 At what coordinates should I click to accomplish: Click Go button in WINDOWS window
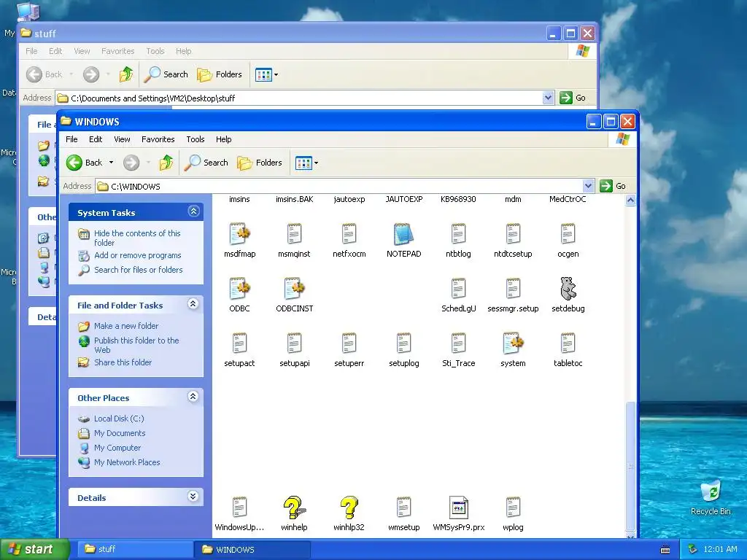pyautogui.click(x=614, y=186)
